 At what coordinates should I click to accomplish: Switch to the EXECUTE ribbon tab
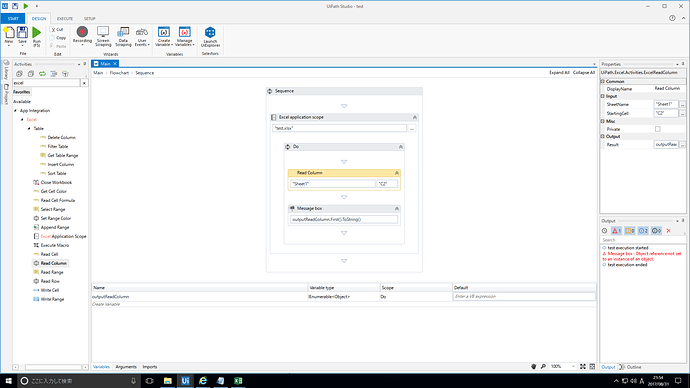tap(65, 18)
